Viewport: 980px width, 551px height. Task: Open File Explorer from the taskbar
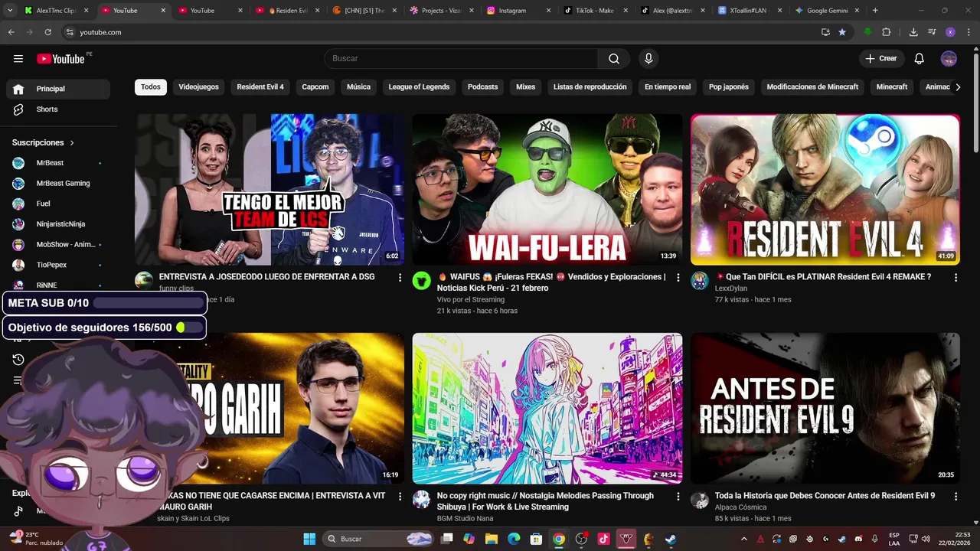pos(492,539)
